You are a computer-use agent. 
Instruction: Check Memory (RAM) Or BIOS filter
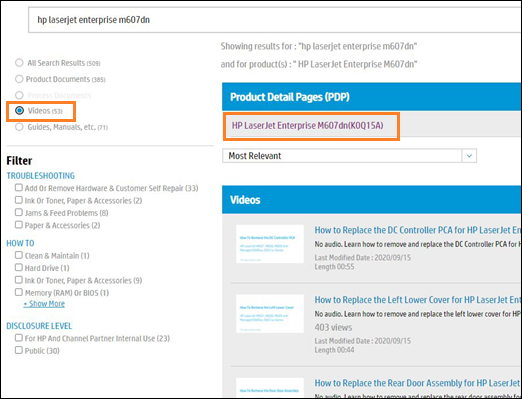[19, 292]
